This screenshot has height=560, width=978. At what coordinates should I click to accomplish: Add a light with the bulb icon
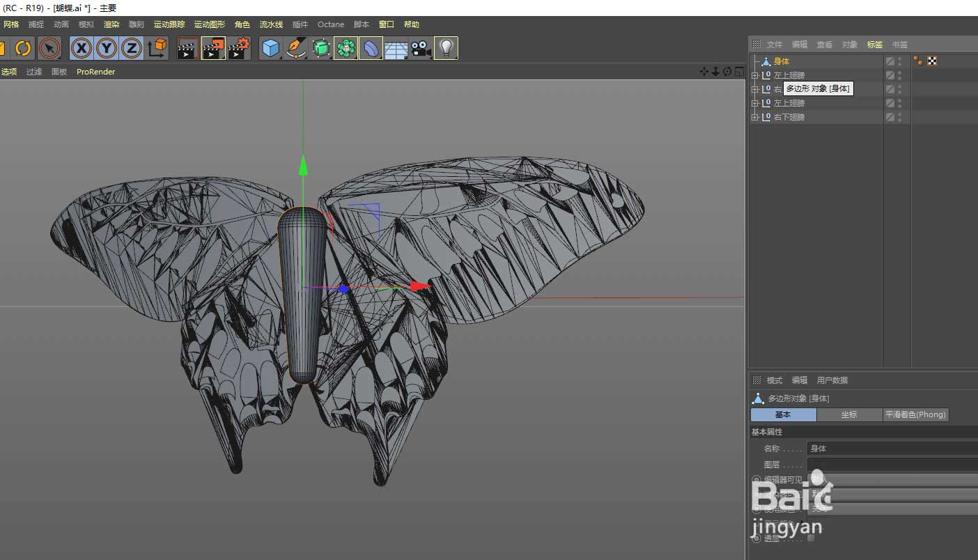point(446,48)
